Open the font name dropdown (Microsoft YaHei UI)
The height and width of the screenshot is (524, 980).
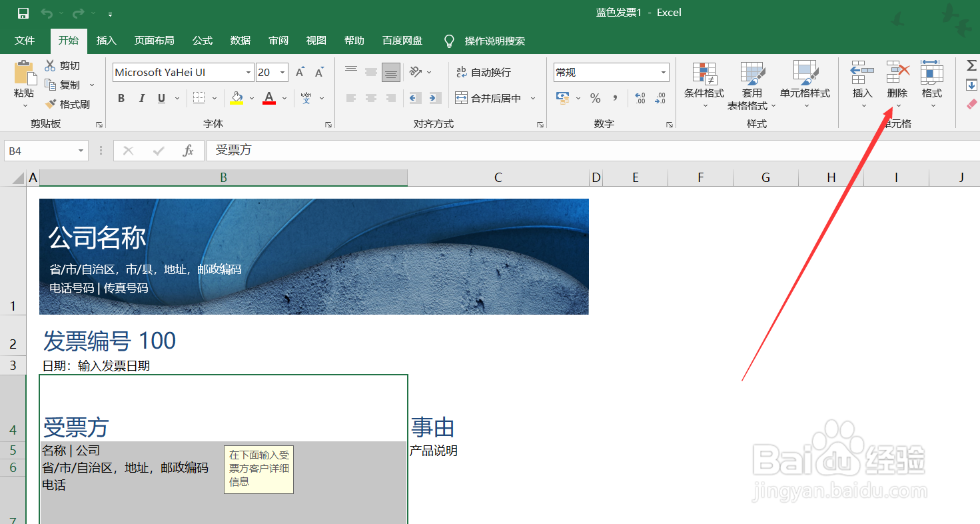tap(248, 72)
